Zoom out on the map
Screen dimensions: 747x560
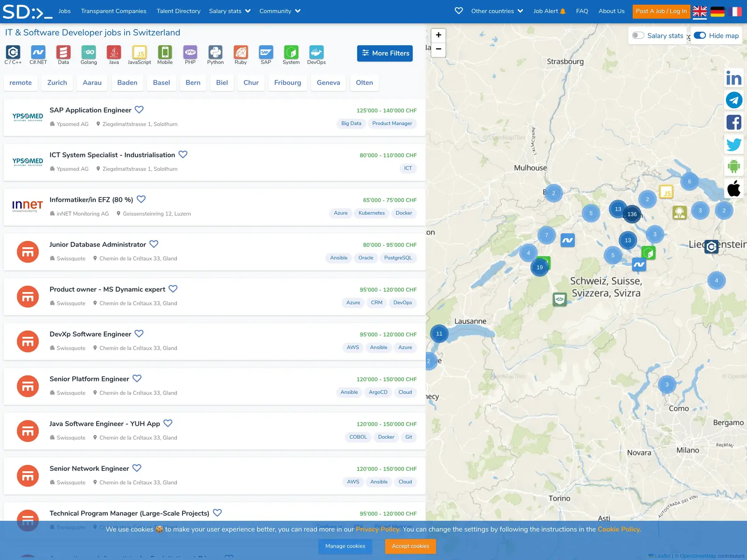pyautogui.click(x=438, y=49)
